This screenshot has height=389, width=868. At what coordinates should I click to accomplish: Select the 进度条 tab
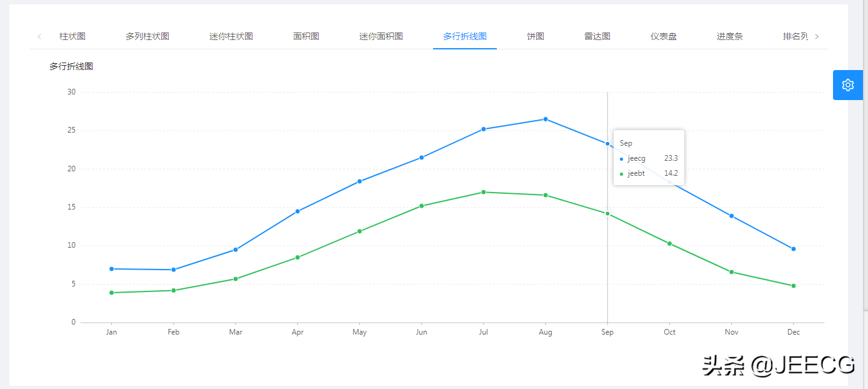coord(730,36)
